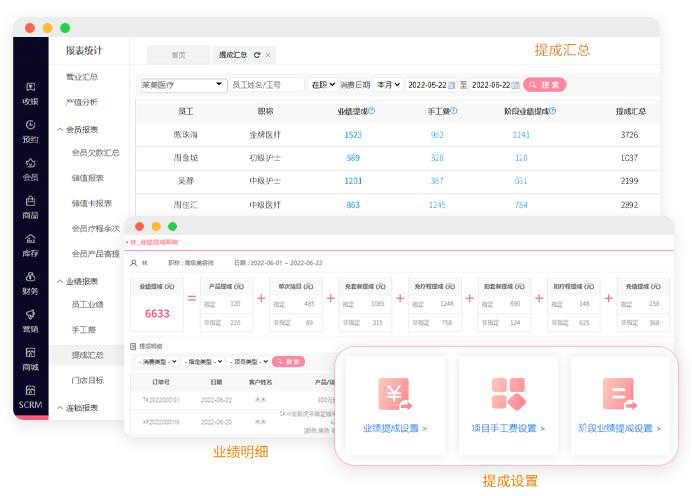Open the 会员 member sidebar icon

coord(30,169)
